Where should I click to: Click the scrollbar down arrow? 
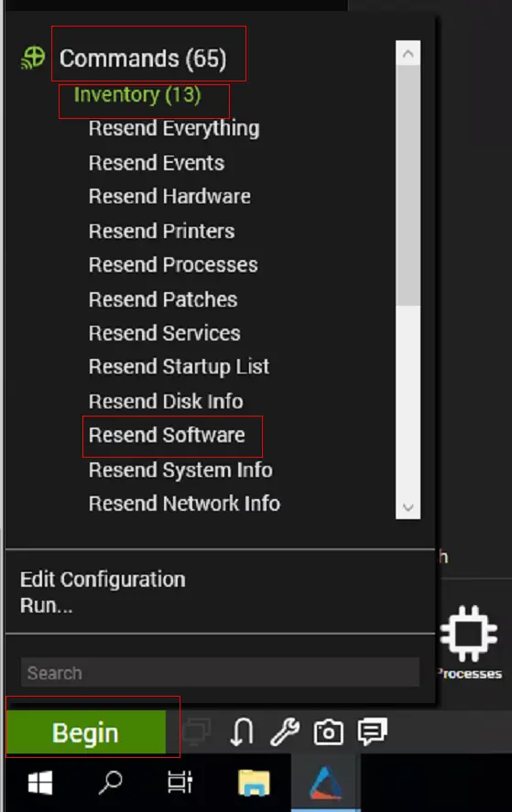(408, 507)
